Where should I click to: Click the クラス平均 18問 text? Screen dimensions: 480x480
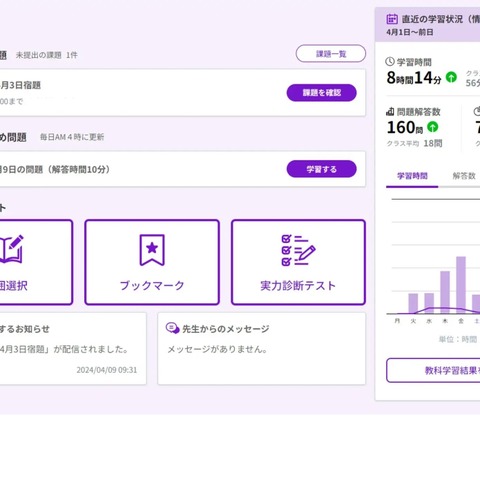click(414, 143)
